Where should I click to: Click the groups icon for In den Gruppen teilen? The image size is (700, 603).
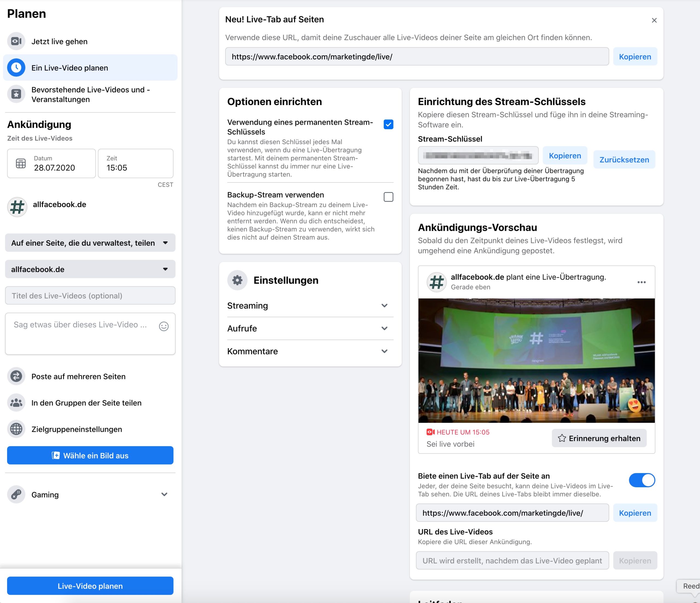(x=16, y=402)
